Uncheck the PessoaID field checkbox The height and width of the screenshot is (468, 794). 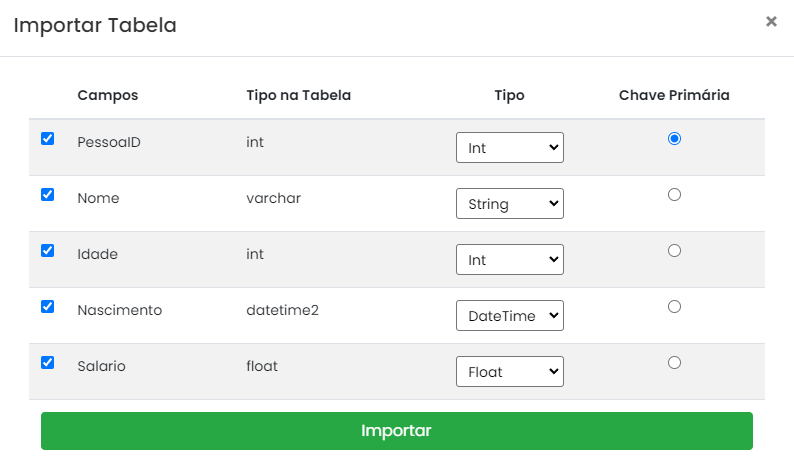(47, 139)
